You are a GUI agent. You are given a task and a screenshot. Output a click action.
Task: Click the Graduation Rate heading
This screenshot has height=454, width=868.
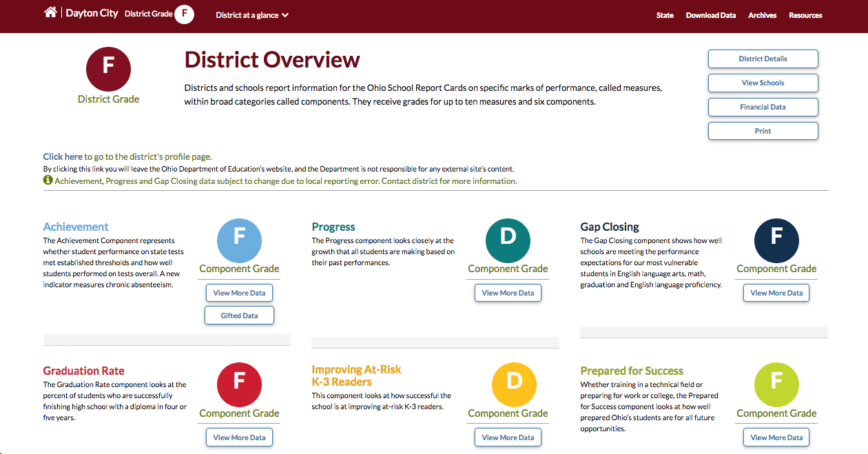83,371
